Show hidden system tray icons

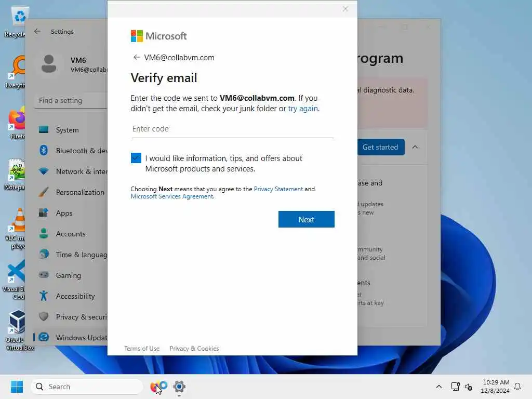click(438, 387)
